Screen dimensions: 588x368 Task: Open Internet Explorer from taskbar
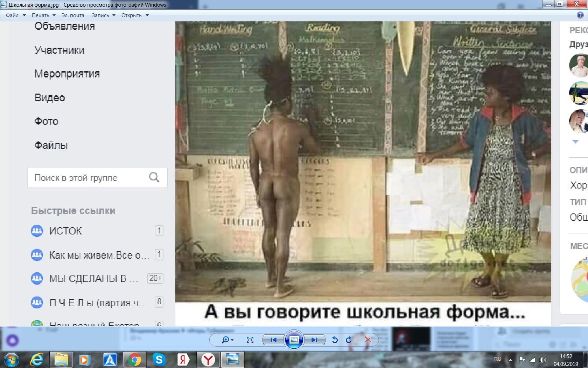(x=36, y=360)
